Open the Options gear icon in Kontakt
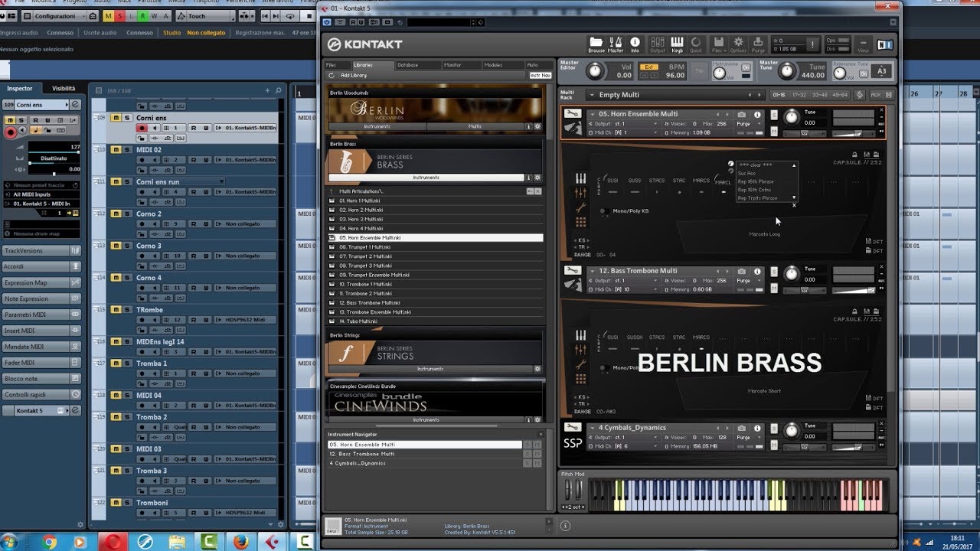The image size is (980, 551). tap(738, 44)
